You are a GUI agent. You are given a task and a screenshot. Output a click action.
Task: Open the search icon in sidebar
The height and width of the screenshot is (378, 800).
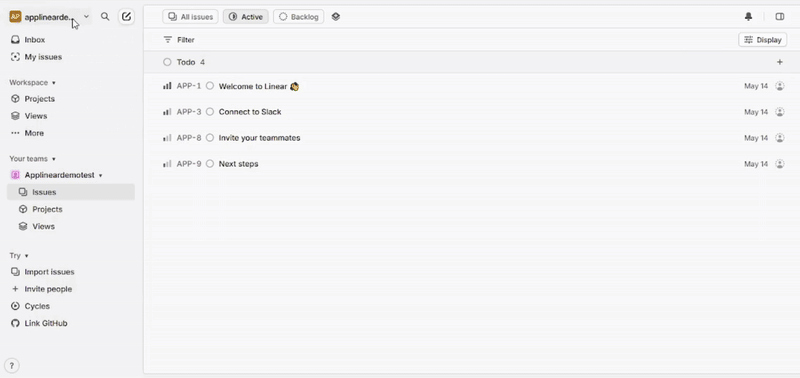[105, 17]
